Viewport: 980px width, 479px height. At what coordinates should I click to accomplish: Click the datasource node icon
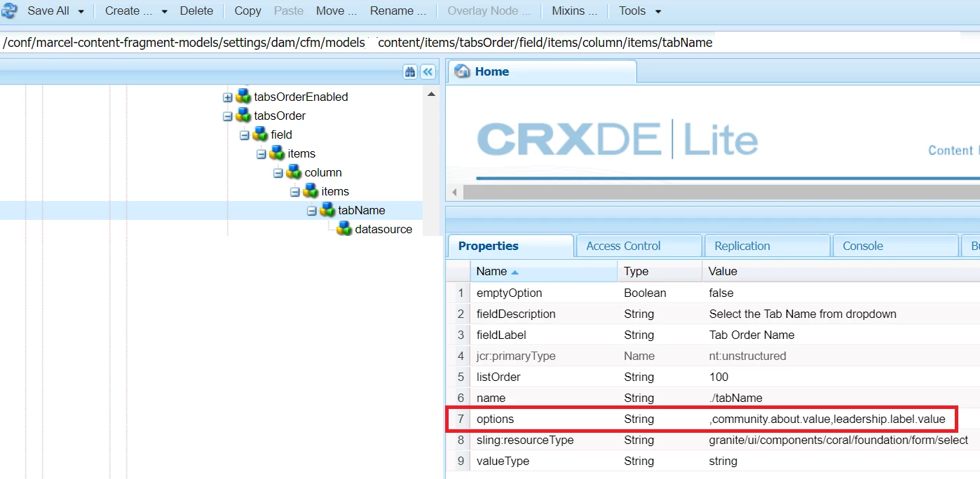point(344,229)
